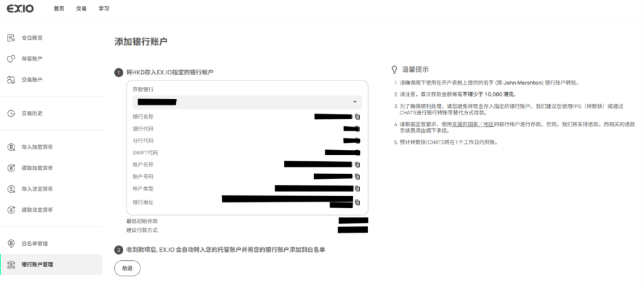Click the EX.IO logo
The image size is (644, 287).
(x=23, y=9)
